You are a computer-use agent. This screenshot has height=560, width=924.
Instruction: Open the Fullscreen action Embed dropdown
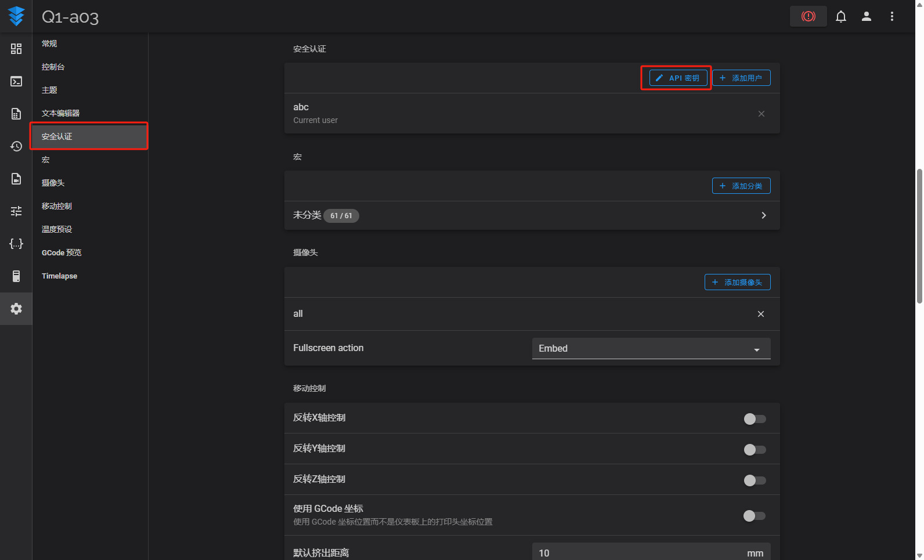651,349
